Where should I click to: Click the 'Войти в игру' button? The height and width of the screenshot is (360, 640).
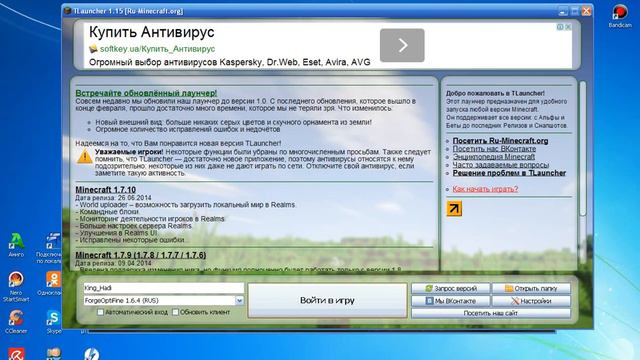327,300
